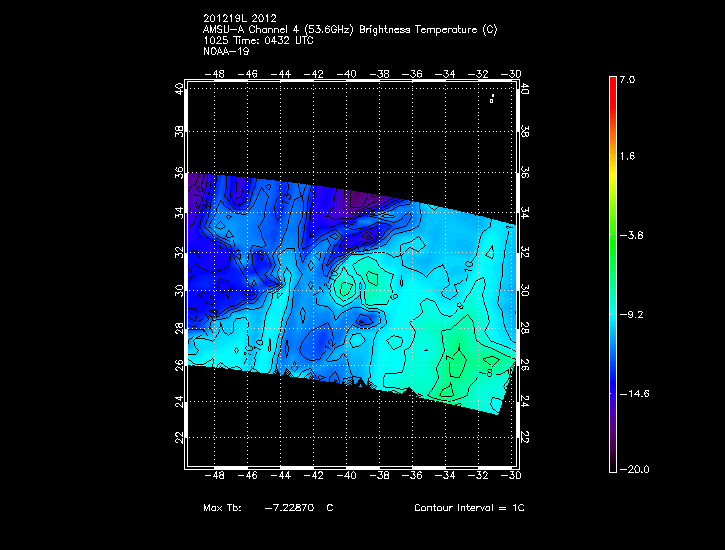Click the Contour Interval = 1C text
725x550 pixels.
coord(469,508)
